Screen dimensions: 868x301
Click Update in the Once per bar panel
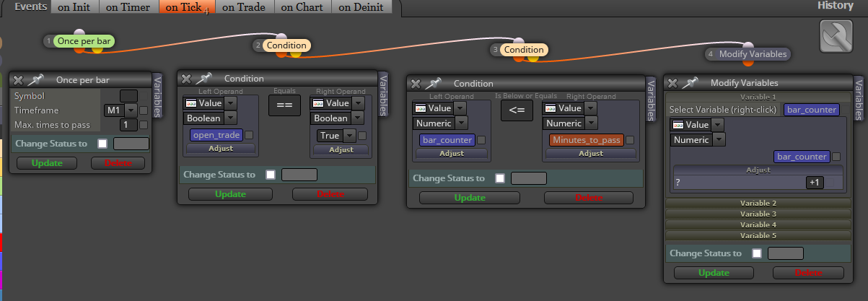[x=47, y=163]
